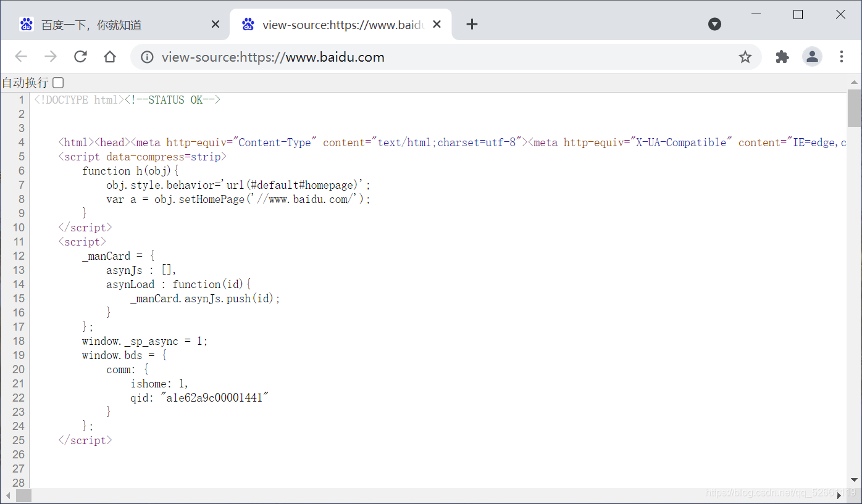
Task: Click 'data-compress=strip' script tag text
Action: pyautogui.click(x=164, y=157)
